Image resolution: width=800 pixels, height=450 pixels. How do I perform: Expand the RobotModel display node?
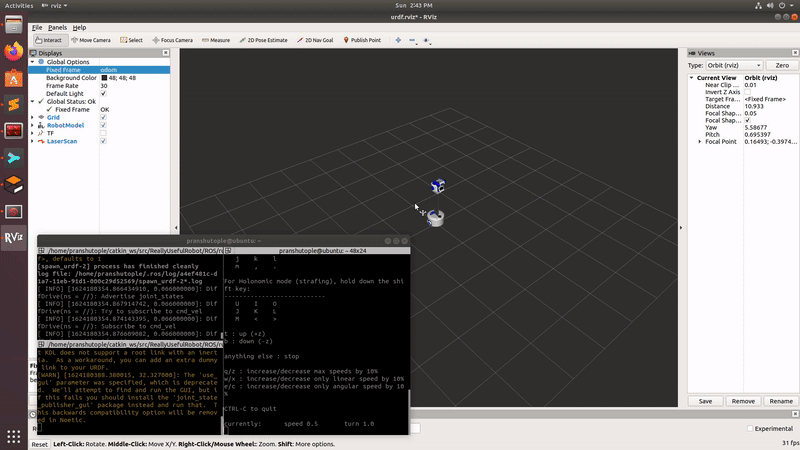click(x=33, y=125)
